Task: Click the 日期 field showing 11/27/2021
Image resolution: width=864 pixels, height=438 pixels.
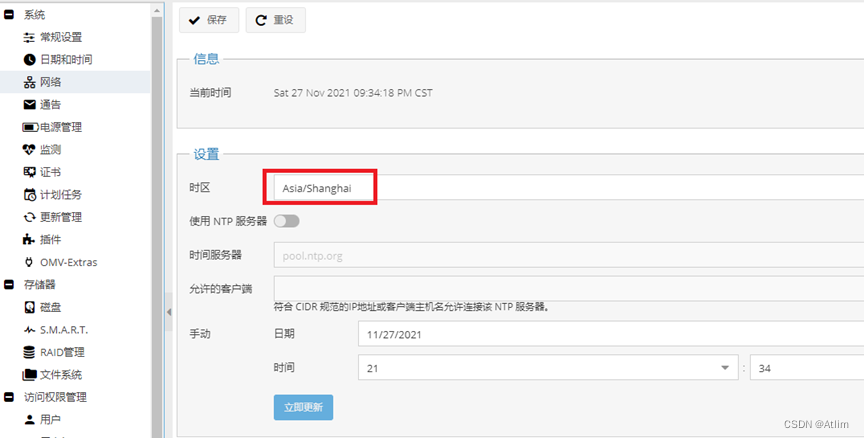Action: coord(611,334)
